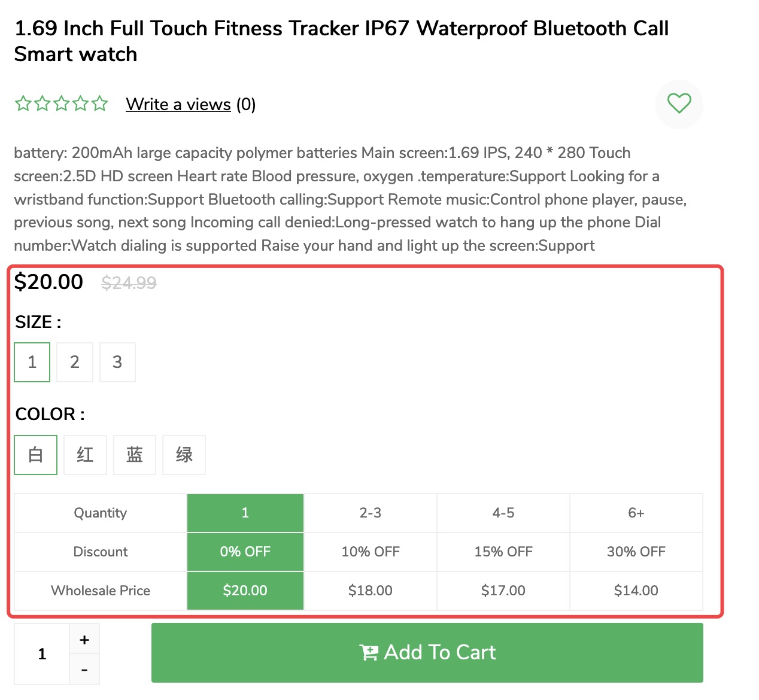Viewport: 759px width, 700px height.
Task: Click the $14.00 wholesale price cell
Action: point(636,591)
